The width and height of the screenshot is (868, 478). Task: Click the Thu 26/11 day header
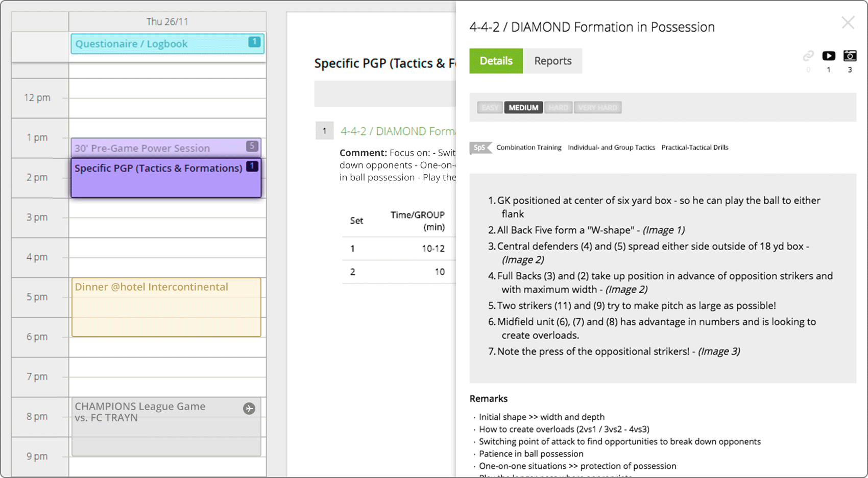(167, 21)
